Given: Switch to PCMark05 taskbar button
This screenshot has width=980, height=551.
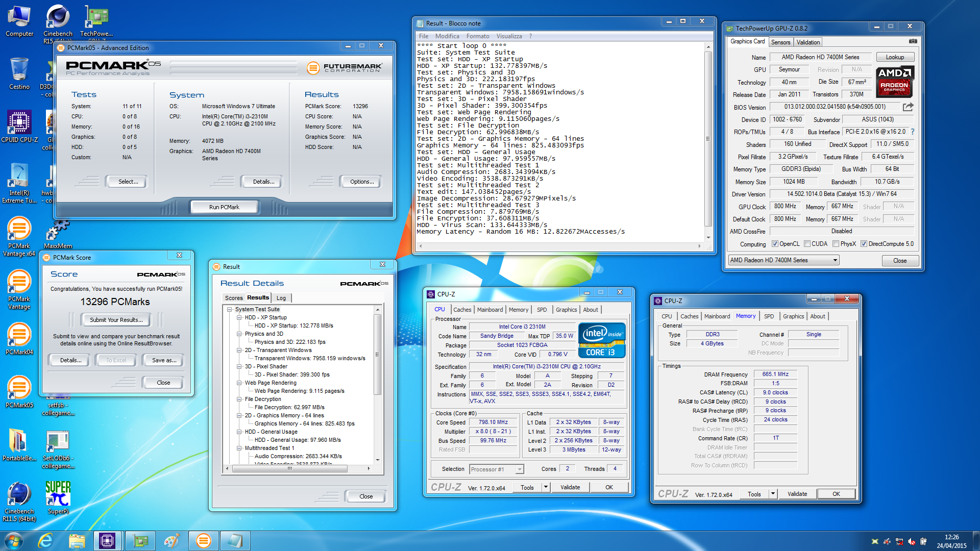Looking at the screenshot, I should click(203, 541).
